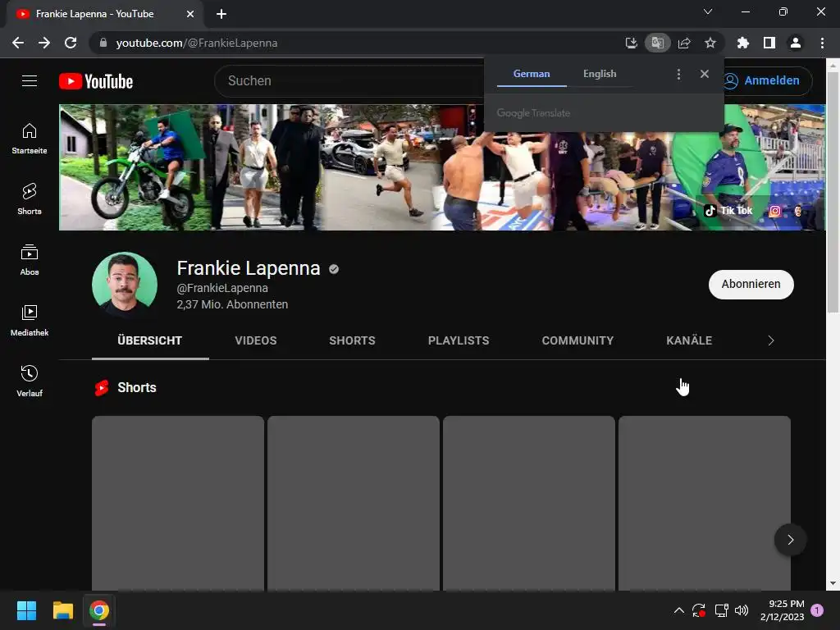Open the TikTok link on the banner
840x630 pixels.
point(728,211)
